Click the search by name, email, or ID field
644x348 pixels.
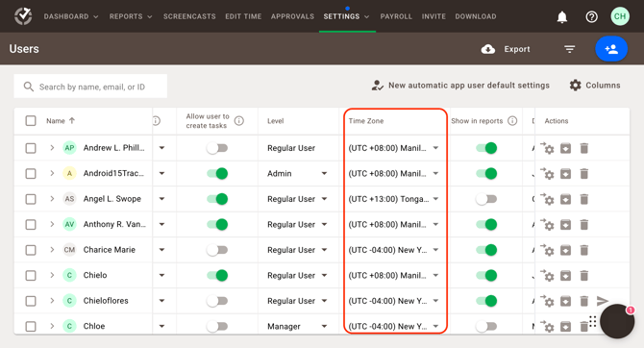point(90,87)
